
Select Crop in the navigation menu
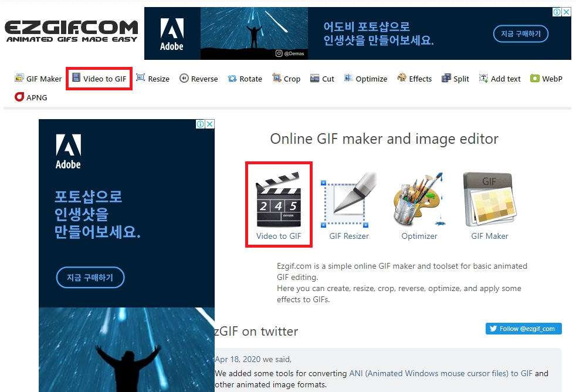[286, 79]
